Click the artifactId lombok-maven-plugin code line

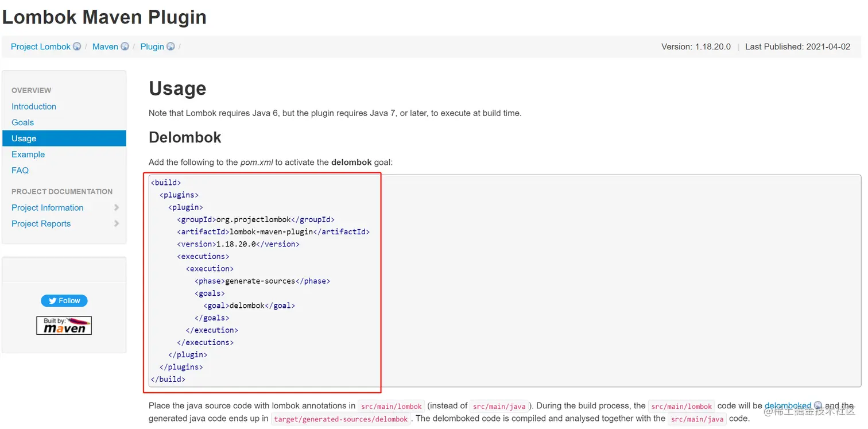[273, 232]
